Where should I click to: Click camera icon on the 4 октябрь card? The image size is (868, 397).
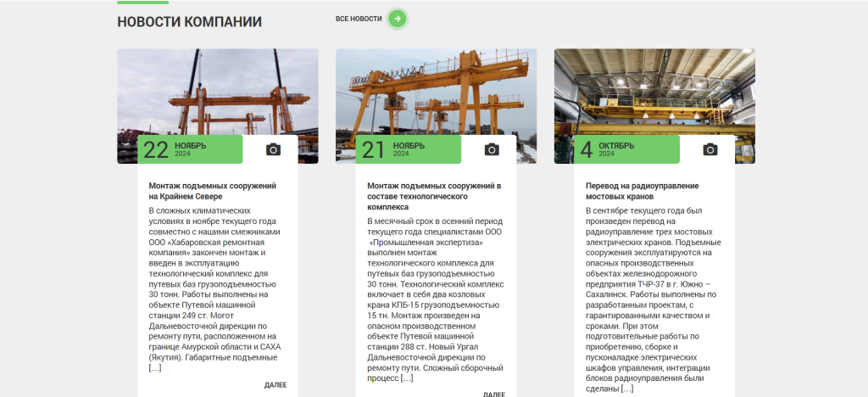coord(710,149)
